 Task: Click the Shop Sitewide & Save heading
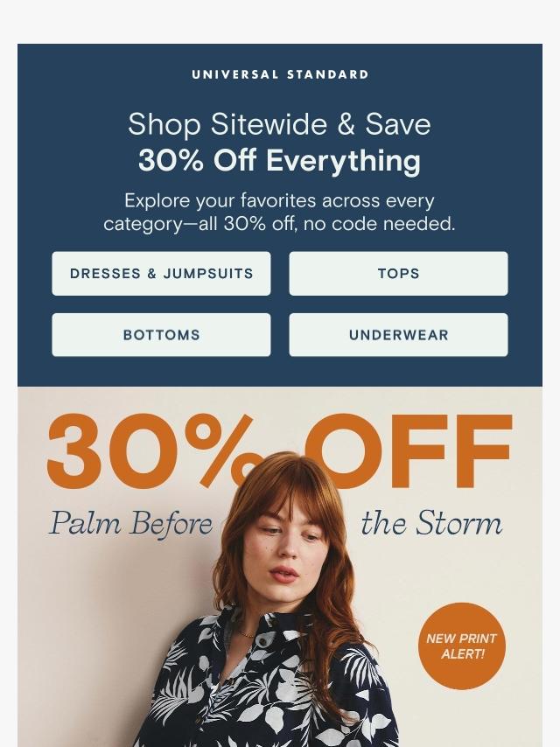coord(279,124)
